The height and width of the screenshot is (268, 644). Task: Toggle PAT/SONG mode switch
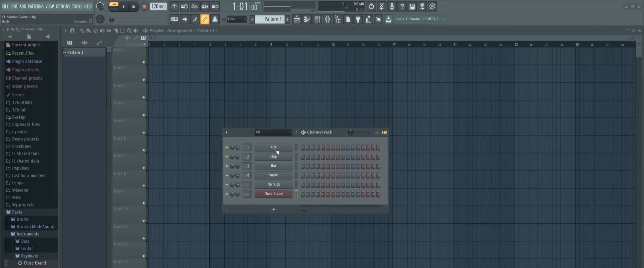click(114, 6)
